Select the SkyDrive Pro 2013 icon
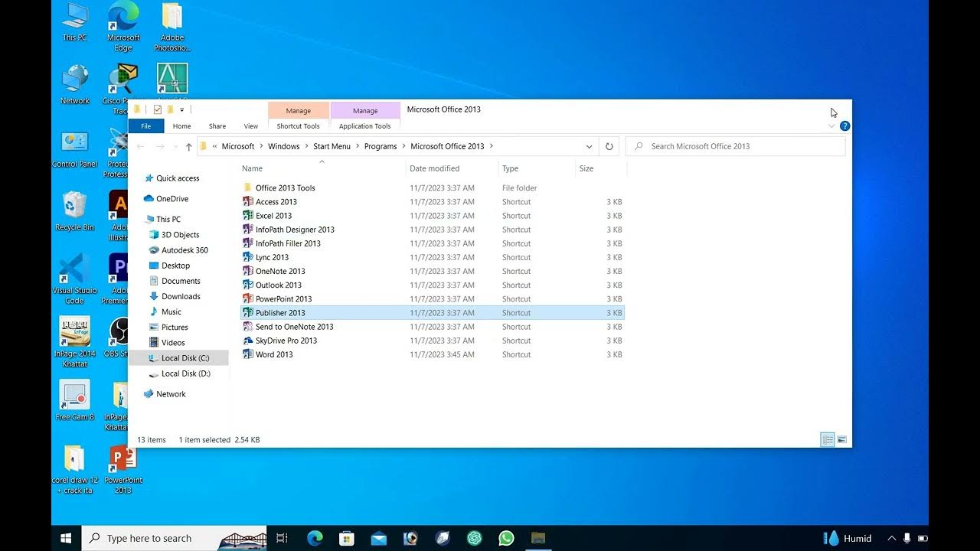The width and height of the screenshot is (980, 551). pyautogui.click(x=247, y=341)
